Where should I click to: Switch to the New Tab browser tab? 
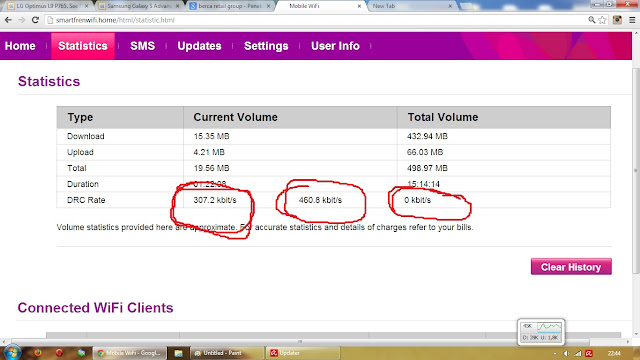click(x=412, y=6)
